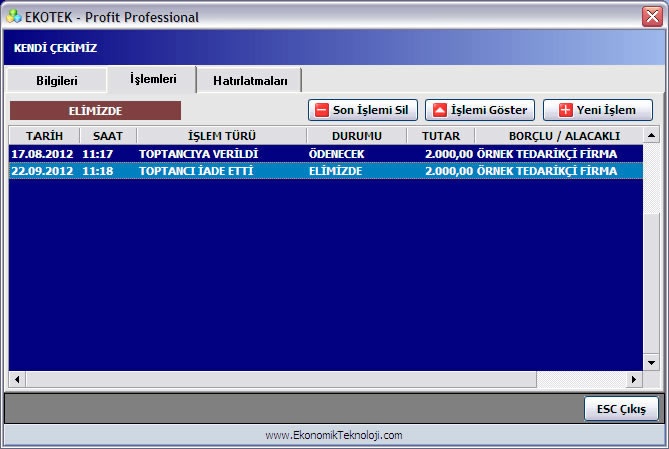Click the ELİMİZDE status label
The width and height of the screenshot is (669, 449).
(x=96, y=111)
